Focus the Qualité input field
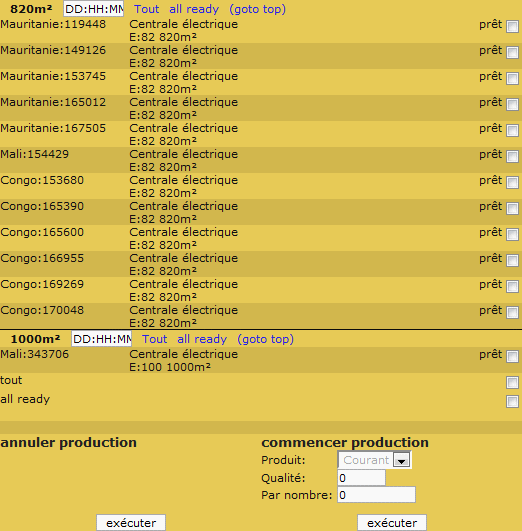Viewport: 522px width, 531px height. 361,478
